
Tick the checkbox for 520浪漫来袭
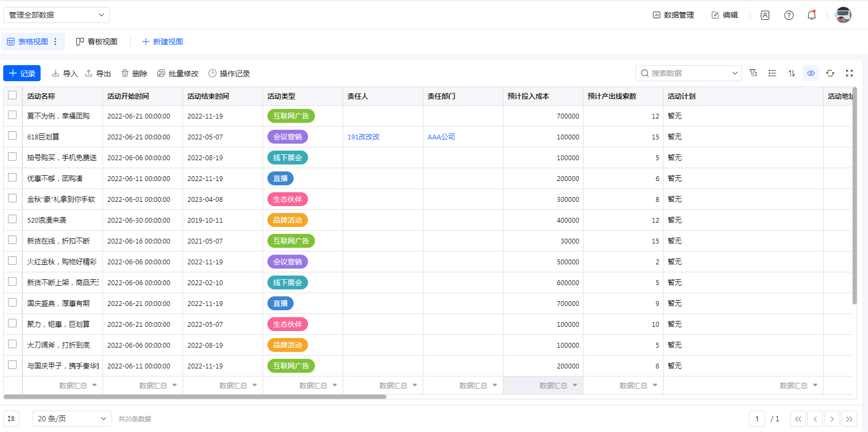click(x=12, y=219)
